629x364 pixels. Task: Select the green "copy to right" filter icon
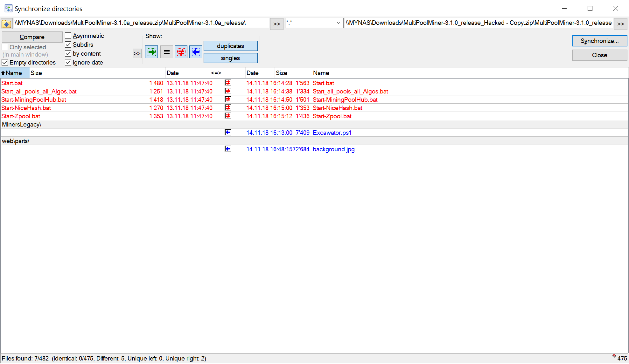[x=151, y=52]
